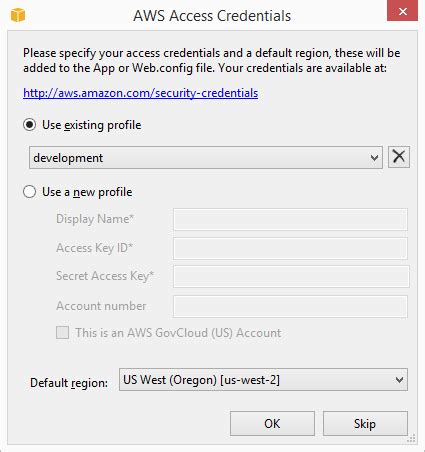Click the Use existing profile label text
Image resolution: width=425 pixels, height=452 pixels.
[92, 125]
